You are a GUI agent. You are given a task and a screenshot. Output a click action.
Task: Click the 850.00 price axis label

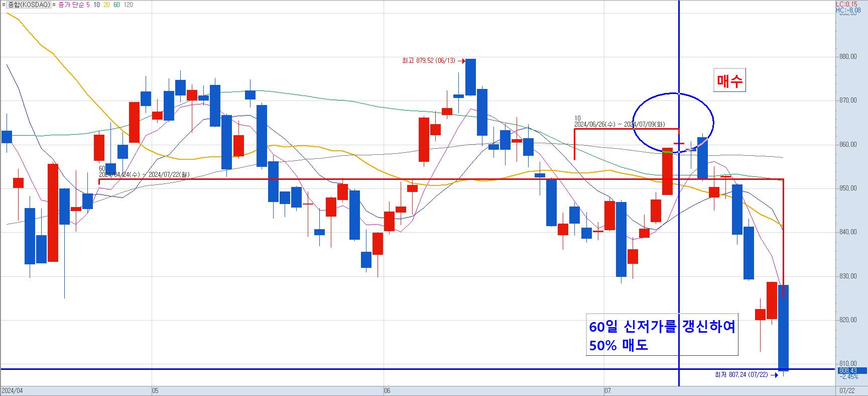848,188
